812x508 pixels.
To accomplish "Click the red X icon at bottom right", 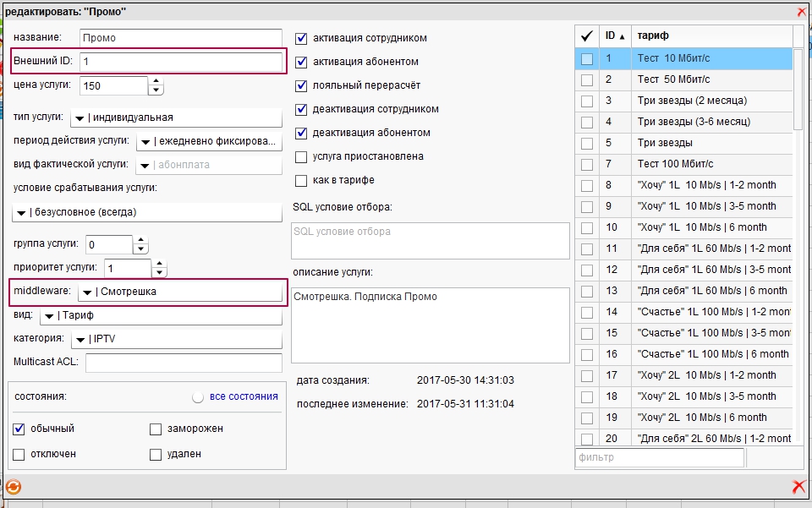I will pyautogui.click(x=798, y=487).
